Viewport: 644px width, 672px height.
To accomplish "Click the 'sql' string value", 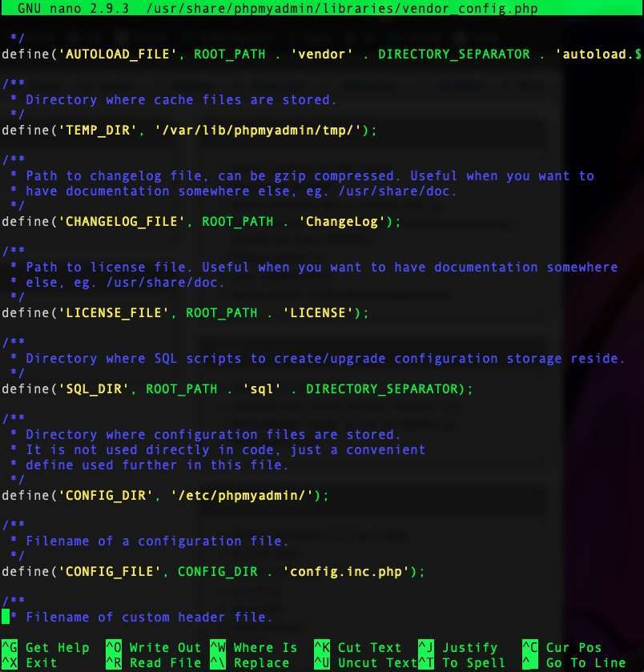I will tap(262, 388).
